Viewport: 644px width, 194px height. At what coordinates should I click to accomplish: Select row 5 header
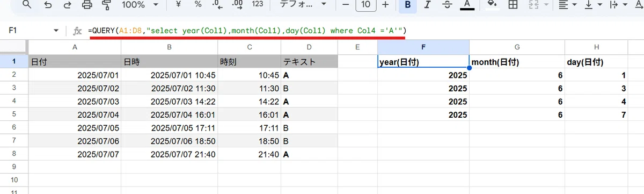(x=14, y=114)
